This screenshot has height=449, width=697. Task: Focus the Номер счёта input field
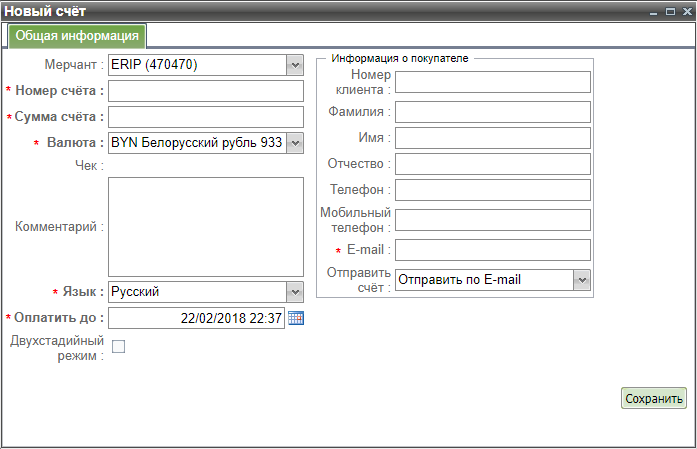205,91
